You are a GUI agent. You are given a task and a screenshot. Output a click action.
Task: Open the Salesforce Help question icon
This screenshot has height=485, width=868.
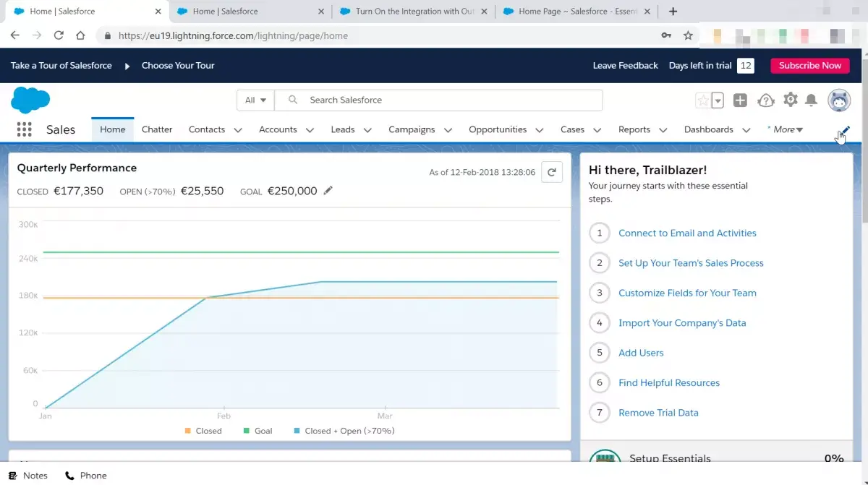point(766,100)
